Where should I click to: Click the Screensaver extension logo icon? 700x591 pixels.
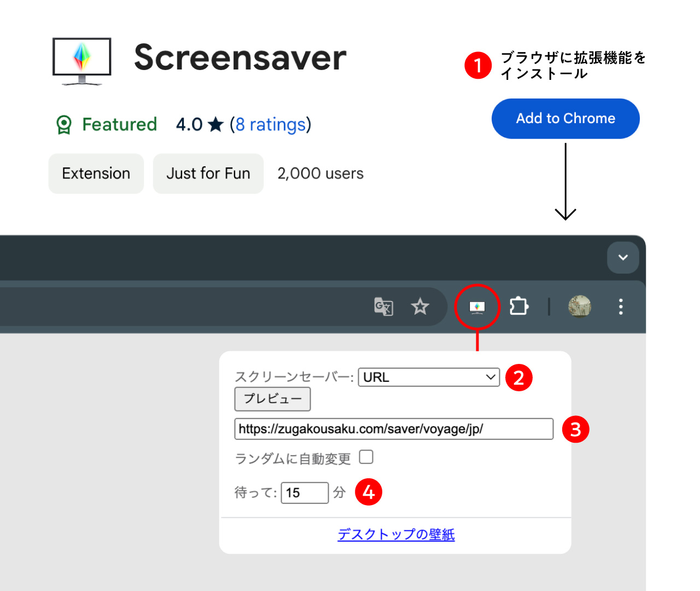coord(82,61)
